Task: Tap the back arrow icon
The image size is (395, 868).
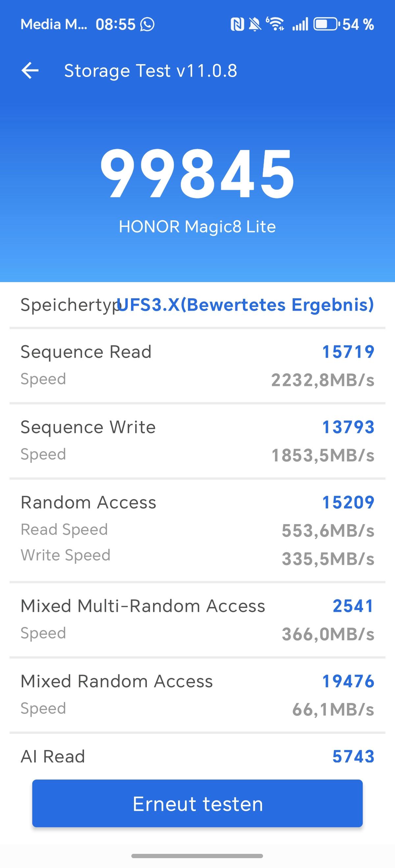Action: coord(30,71)
